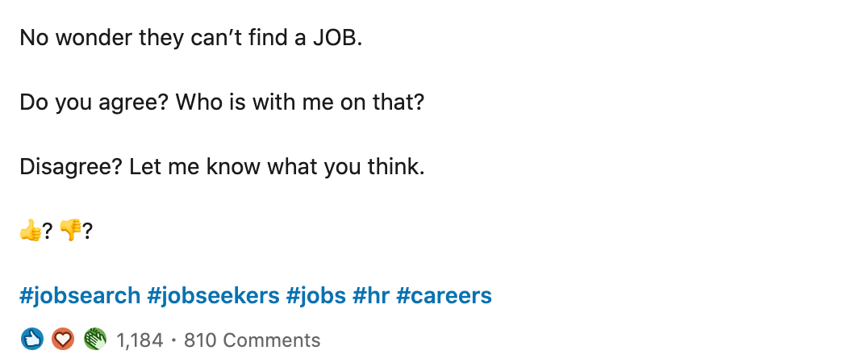868x363 pixels.
Task: Follow the #jobs hashtag link
Action: [x=316, y=295]
